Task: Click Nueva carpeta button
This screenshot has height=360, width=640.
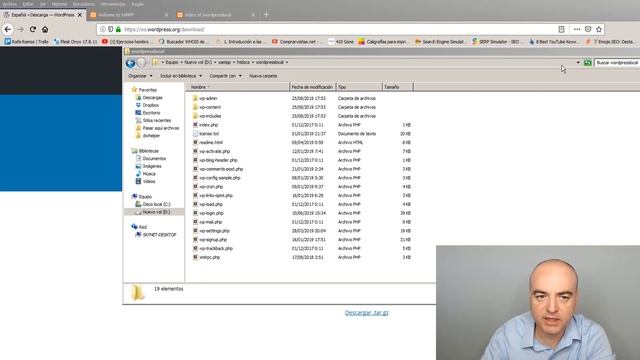Action: click(263, 76)
